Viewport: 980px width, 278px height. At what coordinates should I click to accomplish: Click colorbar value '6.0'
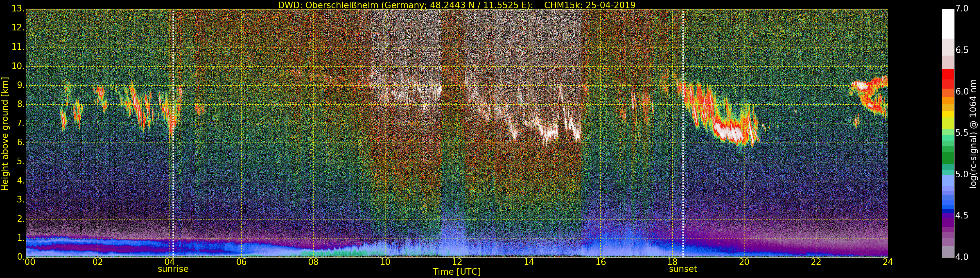pyautogui.click(x=962, y=91)
